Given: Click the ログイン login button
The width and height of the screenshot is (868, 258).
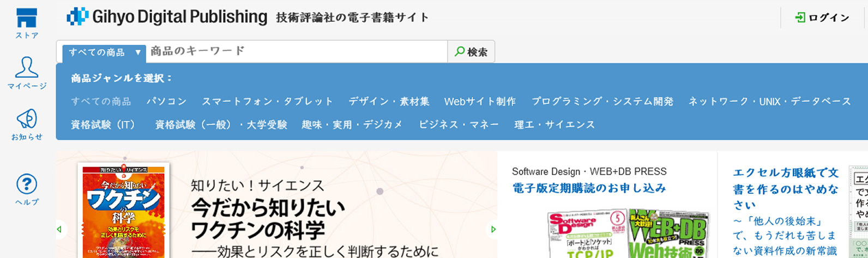Looking at the screenshot, I should (x=823, y=18).
